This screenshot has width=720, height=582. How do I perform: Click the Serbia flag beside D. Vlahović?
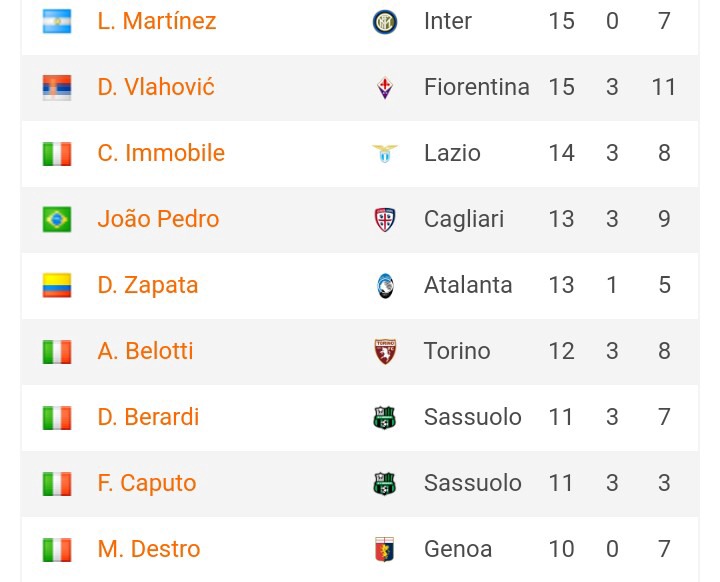(57, 87)
